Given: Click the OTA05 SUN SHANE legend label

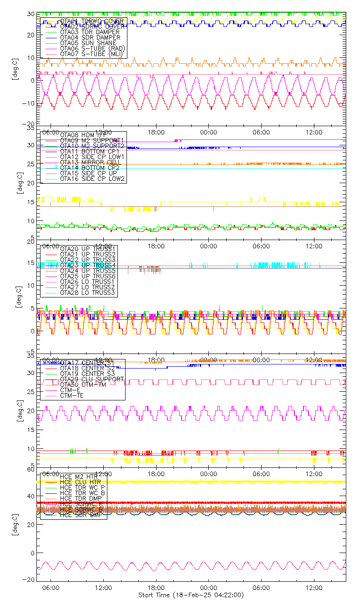Looking at the screenshot, I should (88, 43).
